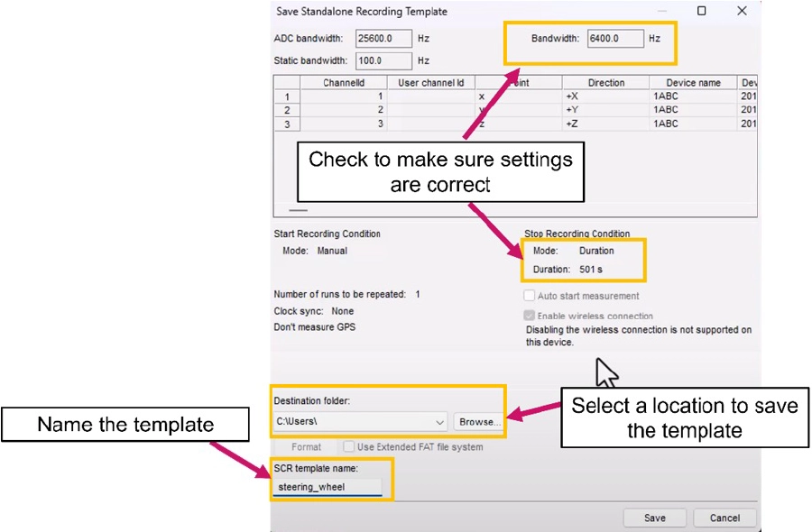Toggle Auto start measurement checkbox
The image size is (812, 532).
pos(530,296)
